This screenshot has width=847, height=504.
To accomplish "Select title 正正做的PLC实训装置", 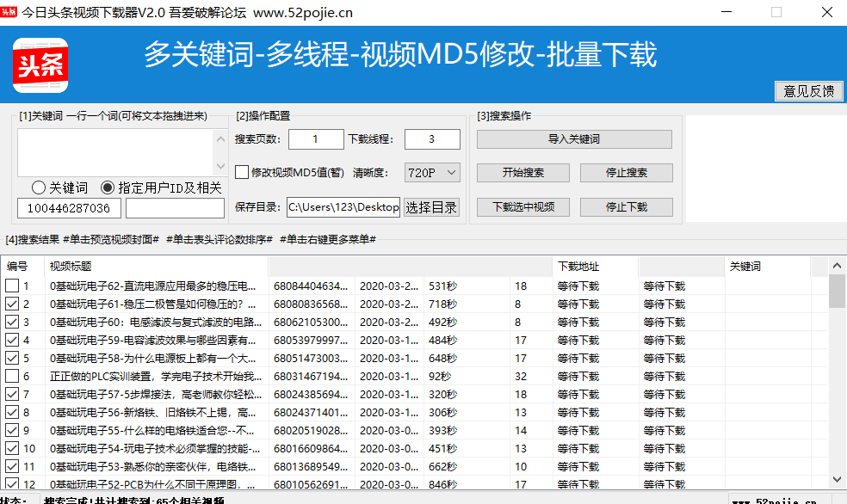I will pos(156,377).
